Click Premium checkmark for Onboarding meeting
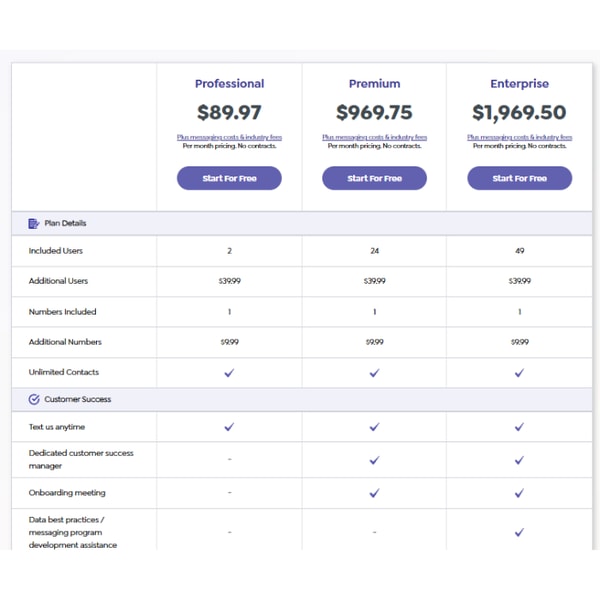This screenshot has height=600, width=600. [375, 493]
